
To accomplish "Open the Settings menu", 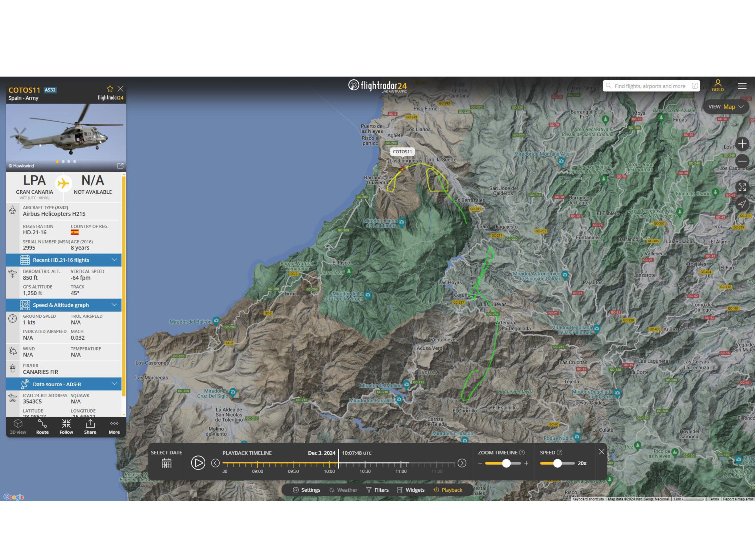I will (x=306, y=490).
